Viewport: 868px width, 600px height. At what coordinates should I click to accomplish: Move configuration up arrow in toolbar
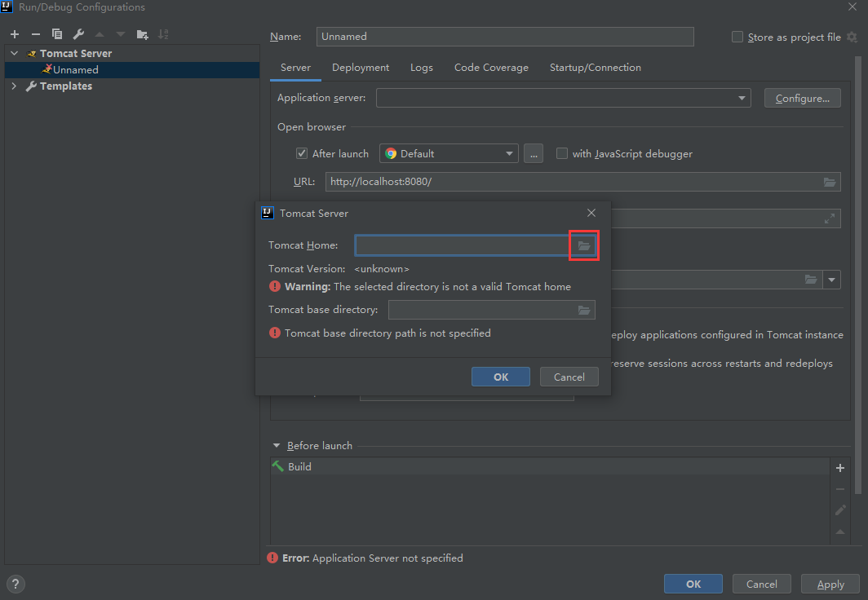[100, 34]
